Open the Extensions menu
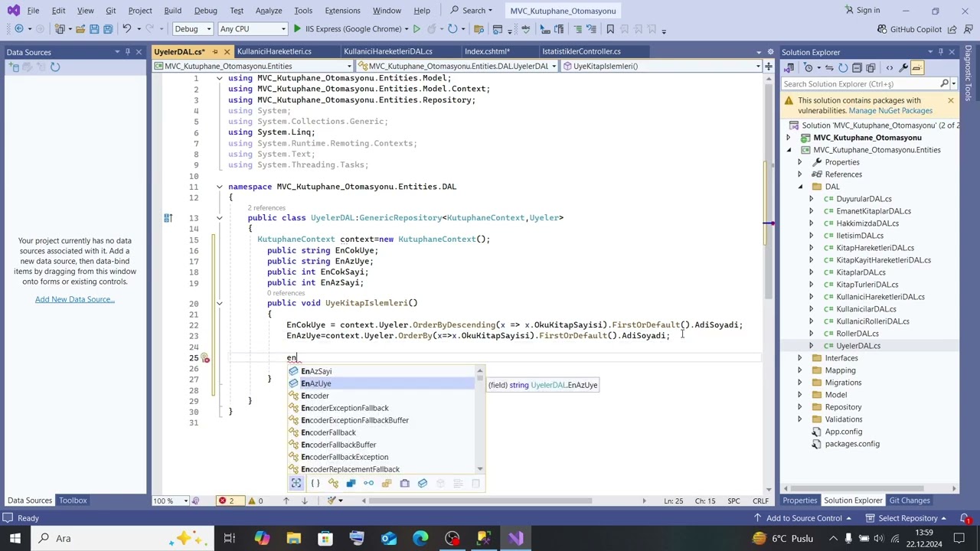980x551 pixels. [x=342, y=11]
